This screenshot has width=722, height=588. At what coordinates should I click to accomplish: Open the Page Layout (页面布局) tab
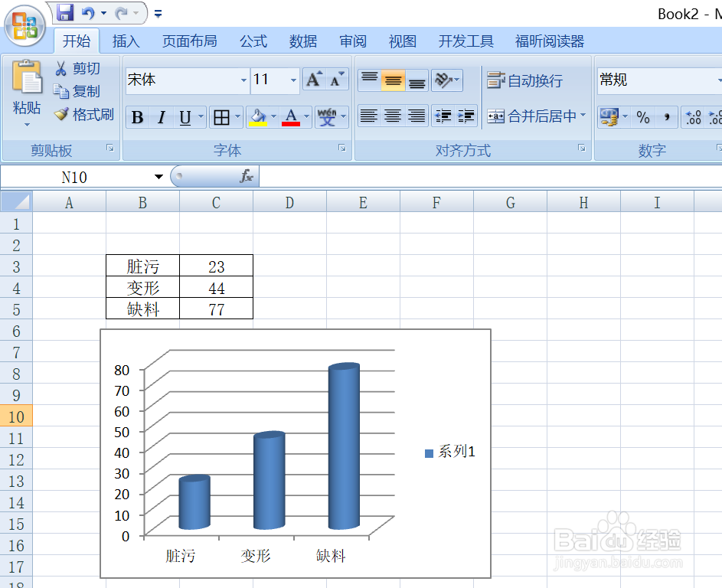click(x=190, y=41)
